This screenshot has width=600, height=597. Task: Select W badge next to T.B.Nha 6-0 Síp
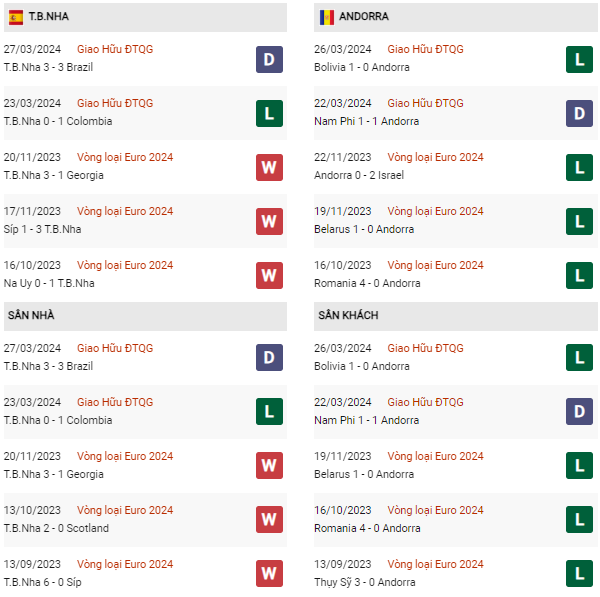pyautogui.click(x=269, y=573)
